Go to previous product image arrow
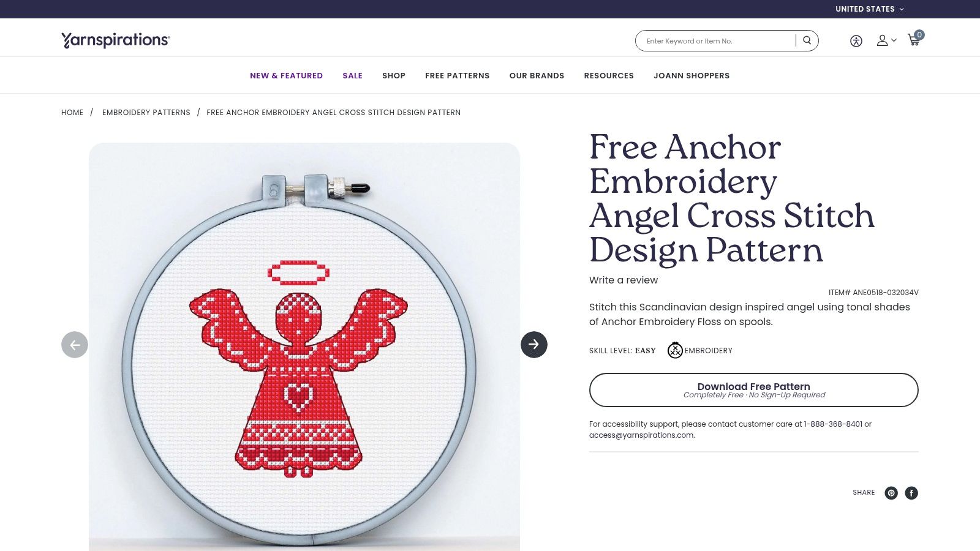This screenshot has width=980, height=551. coord(75,345)
